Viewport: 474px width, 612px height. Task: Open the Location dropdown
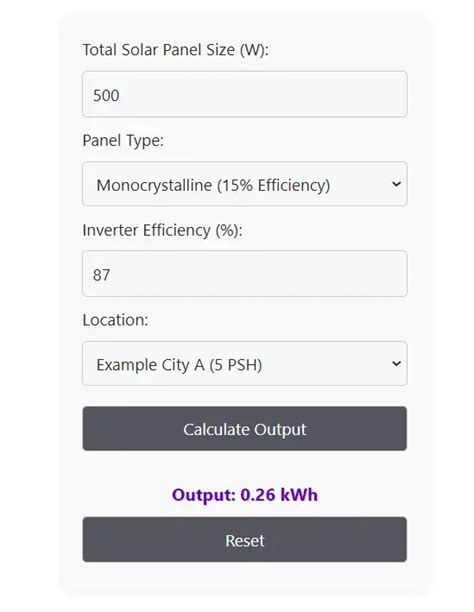244,363
